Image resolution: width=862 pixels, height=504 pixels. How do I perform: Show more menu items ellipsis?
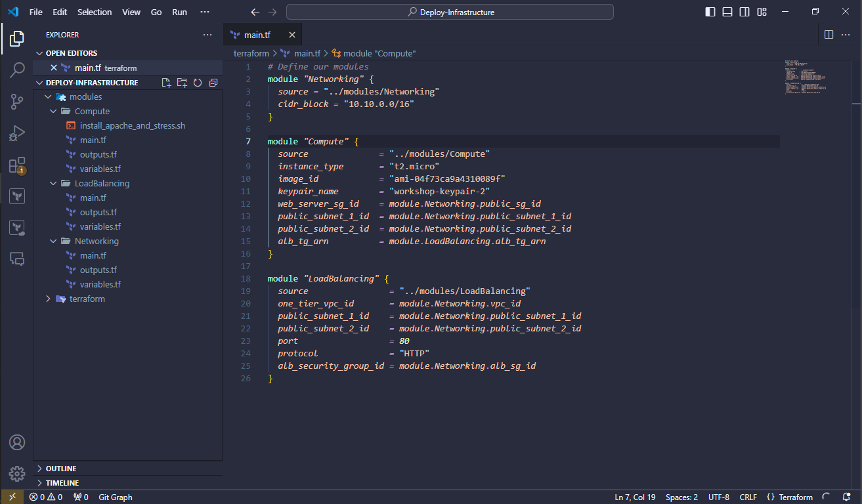(205, 12)
